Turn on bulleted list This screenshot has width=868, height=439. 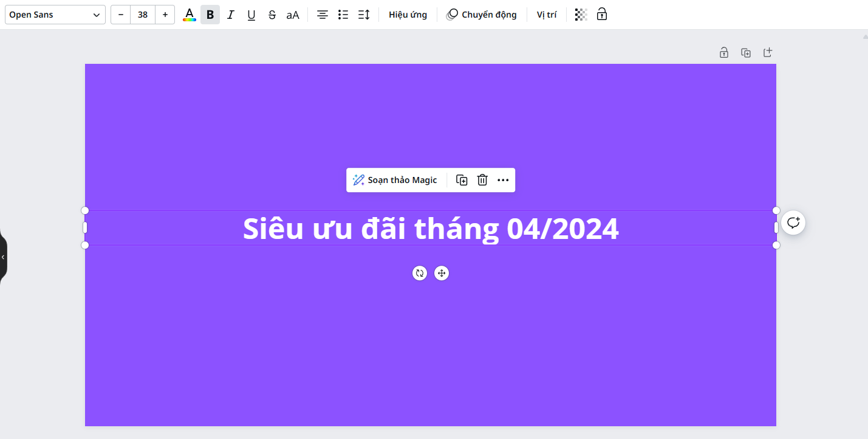[343, 15]
